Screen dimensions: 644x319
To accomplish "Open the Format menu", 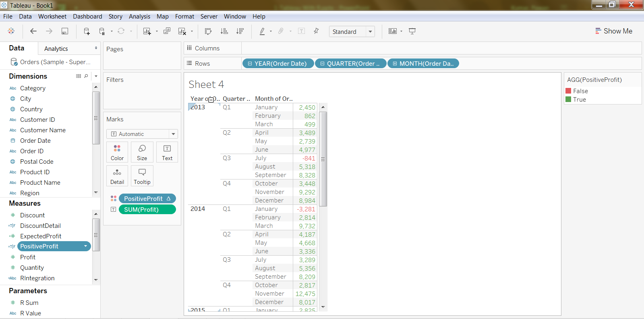I will [184, 17].
